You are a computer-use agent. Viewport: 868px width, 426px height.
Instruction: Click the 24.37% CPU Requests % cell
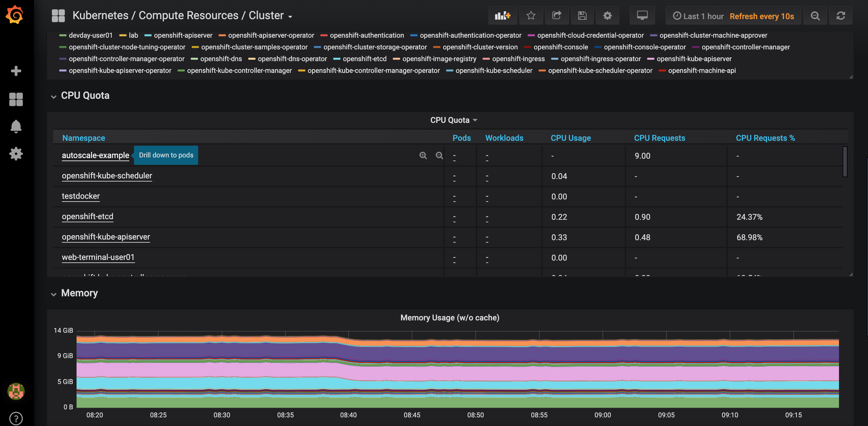[x=749, y=217]
